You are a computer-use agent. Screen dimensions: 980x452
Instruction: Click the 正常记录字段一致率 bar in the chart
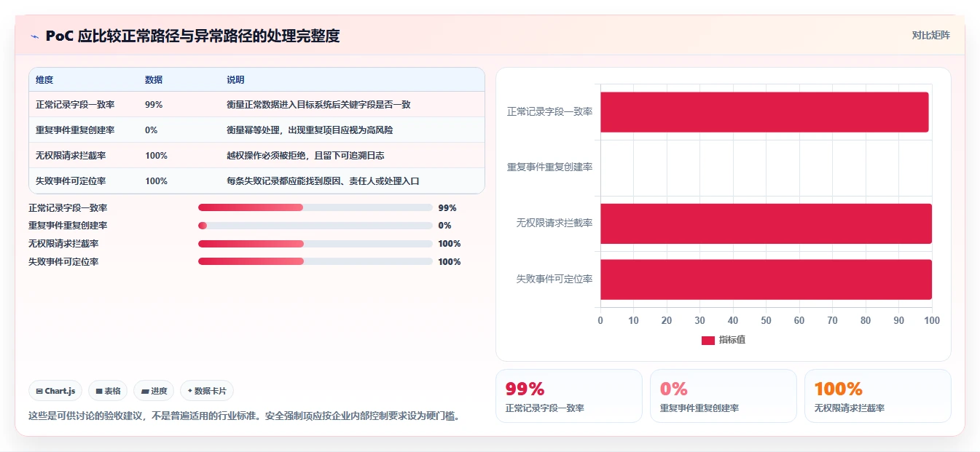[764, 112]
